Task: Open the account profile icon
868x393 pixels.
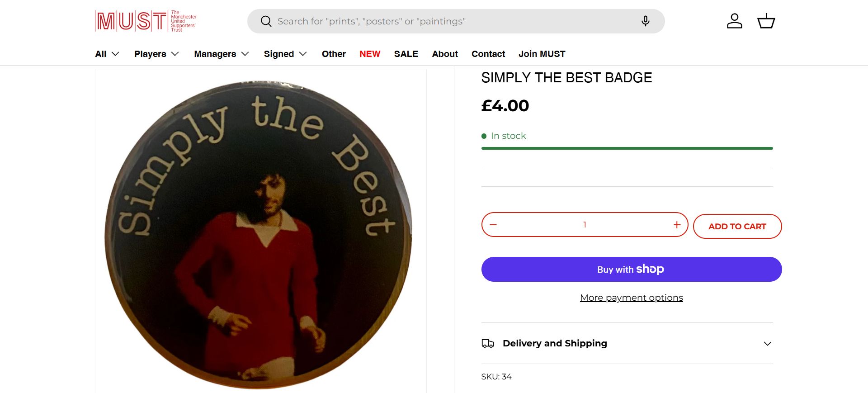Action: pyautogui.click(x=734, y=21)
